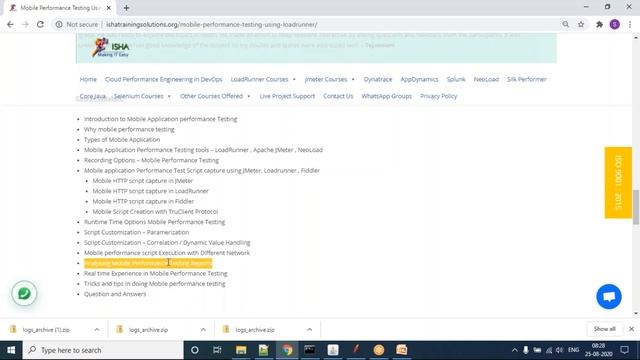Open the Core Java menu item
The image size is (640, 360).
[x=93, y=96]
